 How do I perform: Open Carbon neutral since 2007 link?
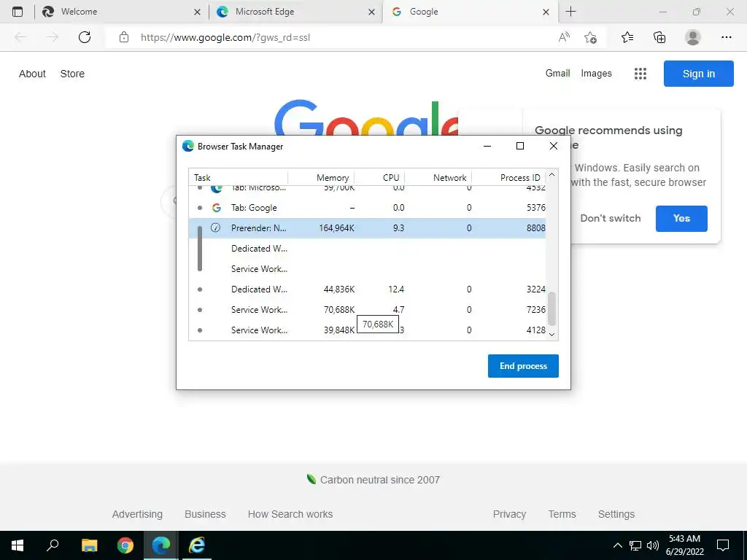click(373, 480)
